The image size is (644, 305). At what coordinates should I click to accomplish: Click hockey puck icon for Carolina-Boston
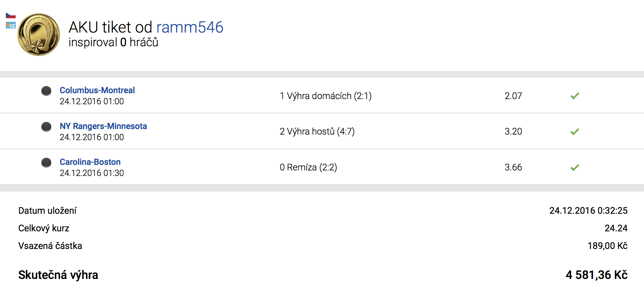click(46, 163)
